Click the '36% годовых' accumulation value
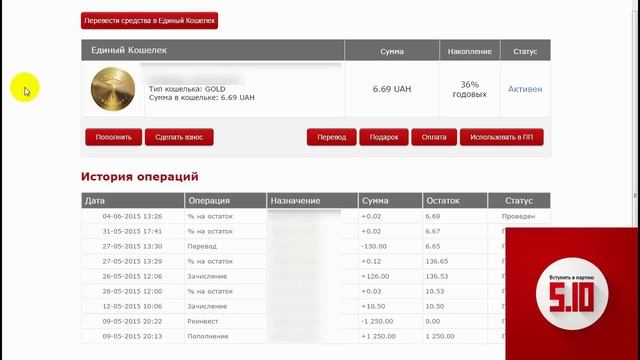640x360 pixels. [469, 89]
